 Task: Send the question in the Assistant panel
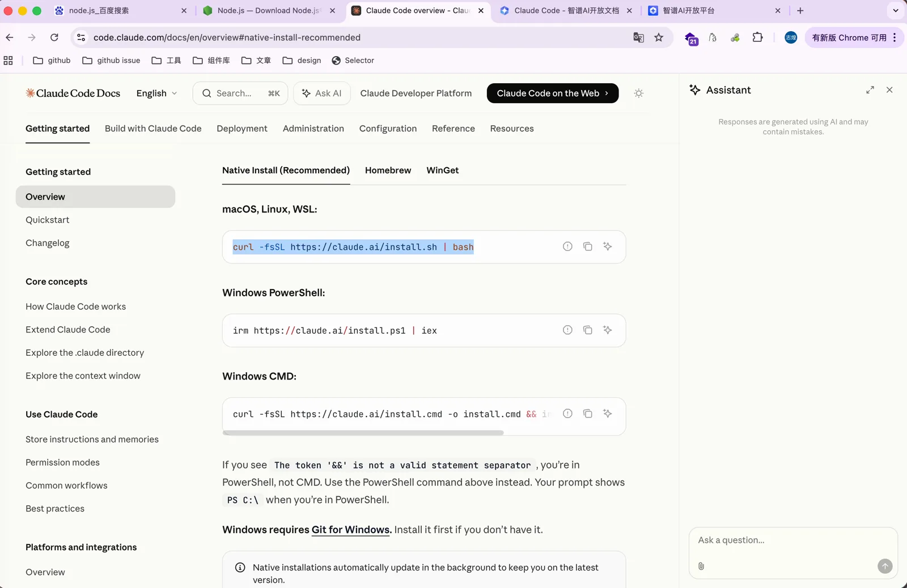[885, 566]
